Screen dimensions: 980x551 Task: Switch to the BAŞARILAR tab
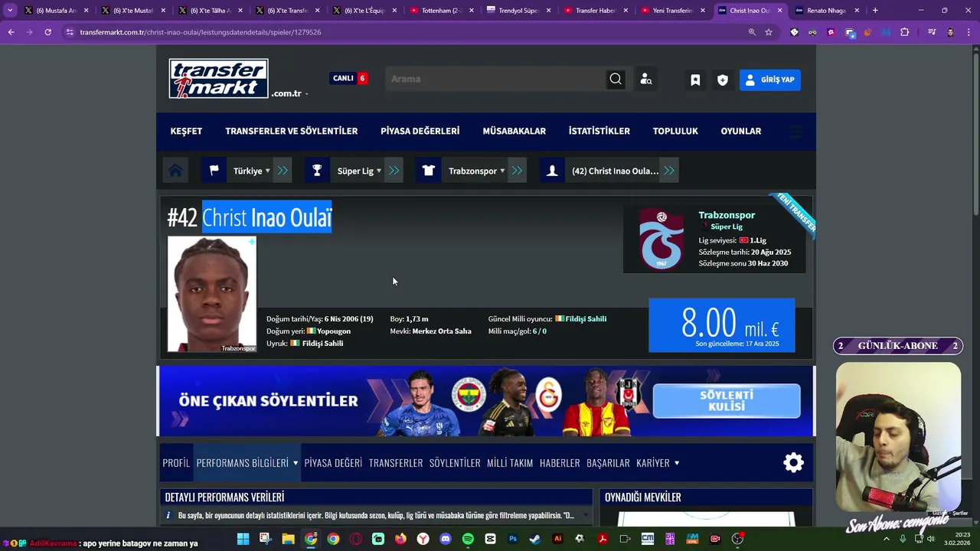(x=608, y=463)
